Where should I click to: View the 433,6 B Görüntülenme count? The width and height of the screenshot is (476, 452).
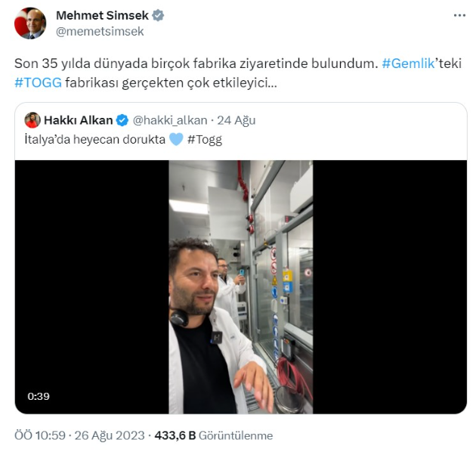click(x=213, y=435)
